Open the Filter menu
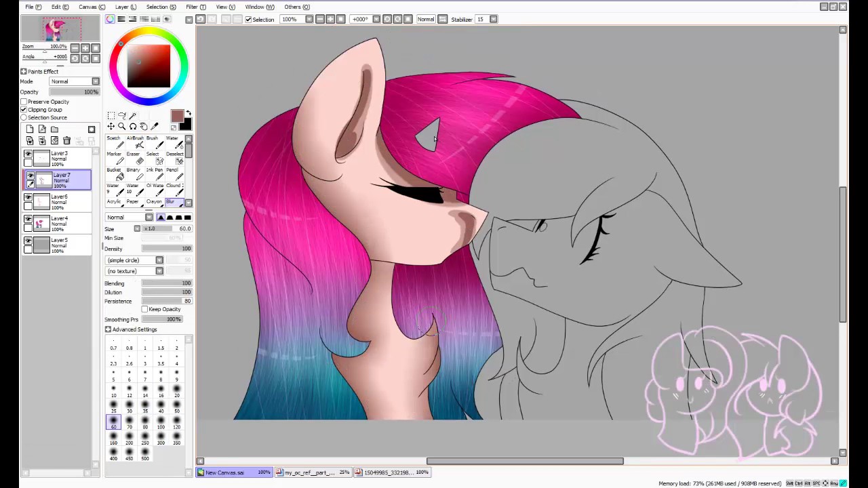 196,7
